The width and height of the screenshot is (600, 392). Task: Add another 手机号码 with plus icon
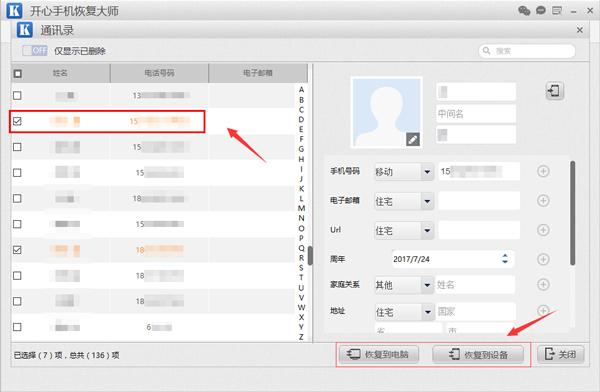click(543, 171)
